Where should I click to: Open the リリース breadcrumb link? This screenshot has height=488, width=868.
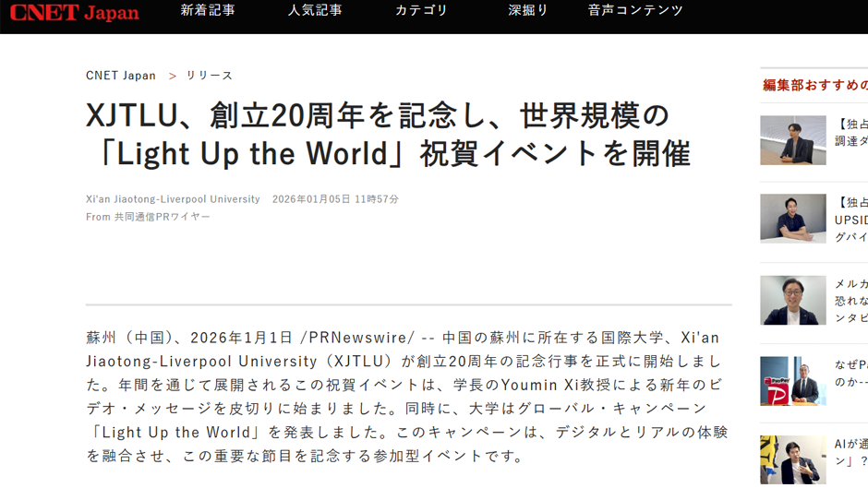click(x=210, y=76)
